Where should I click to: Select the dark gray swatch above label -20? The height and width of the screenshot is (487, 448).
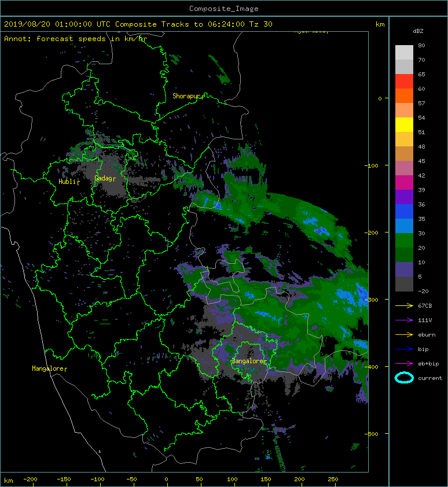pyautogui.click(x=404, y=284)
